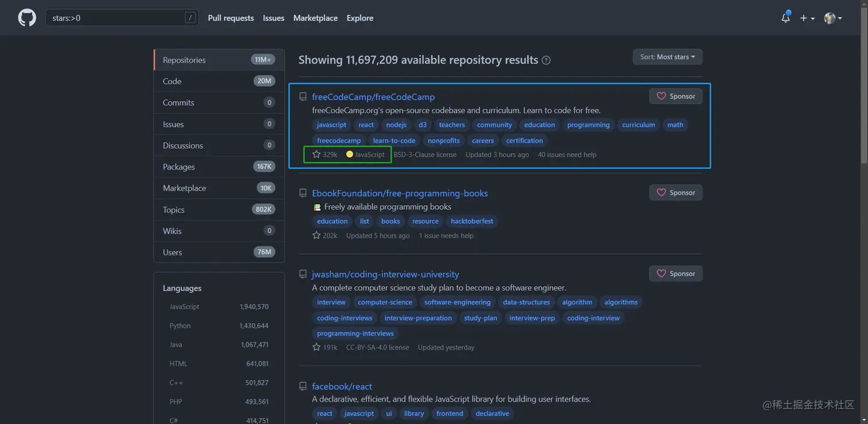Click the curriculum topic tag

638,125
